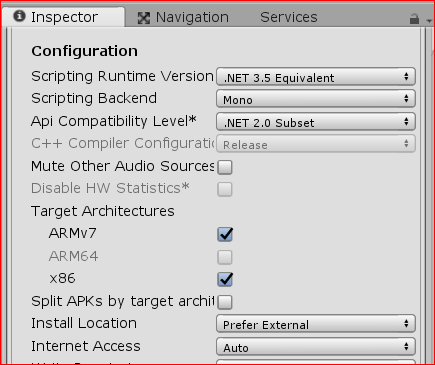Uncheck the ARMv7 architecture checkbox

tap(225, 234)
